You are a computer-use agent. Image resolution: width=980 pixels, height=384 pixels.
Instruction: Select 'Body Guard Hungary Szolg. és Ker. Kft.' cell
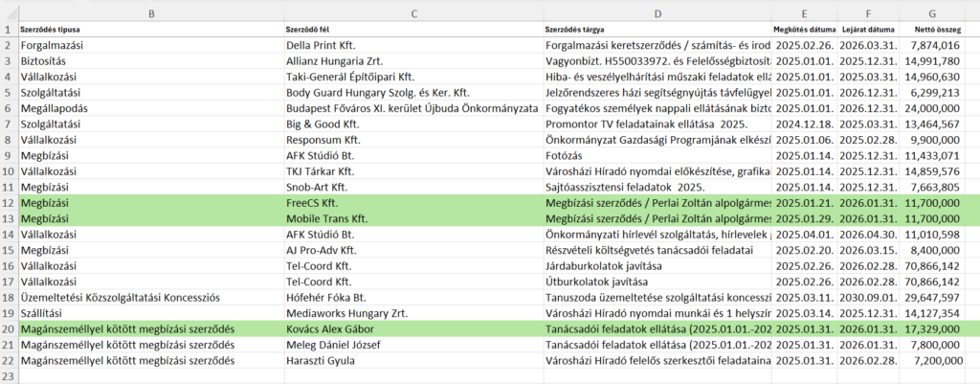(413, 93)
